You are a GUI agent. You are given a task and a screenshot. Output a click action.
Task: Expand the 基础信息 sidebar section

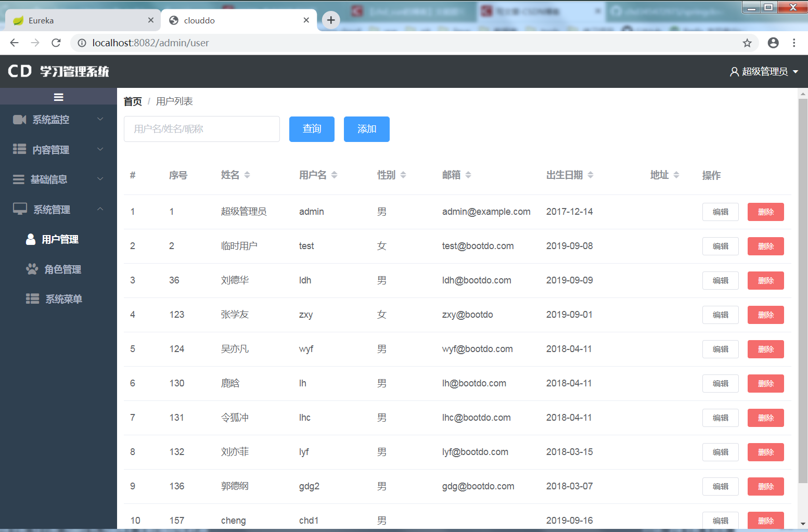pos(52,179)
